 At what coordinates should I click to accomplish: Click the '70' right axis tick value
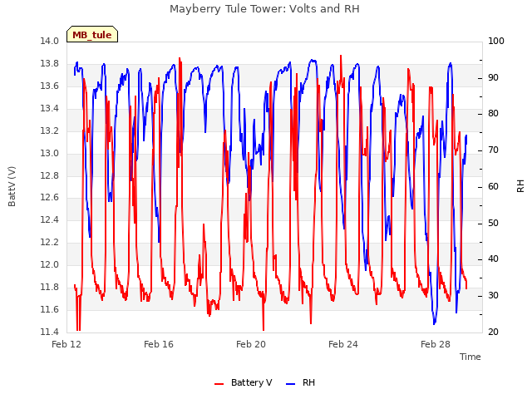pyautogui.click(x=493, y=150)
